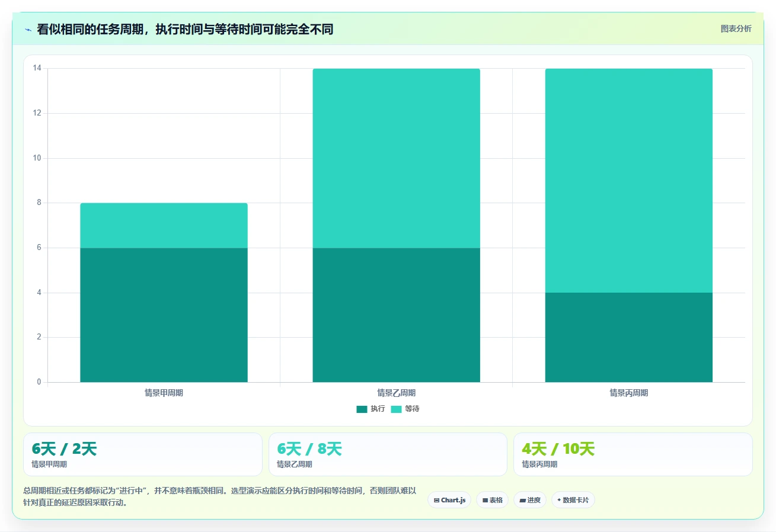Viewport: 776px width, 532px height.
Task: Click 情景乙周期 waiting bar segment
Action: 396,158
